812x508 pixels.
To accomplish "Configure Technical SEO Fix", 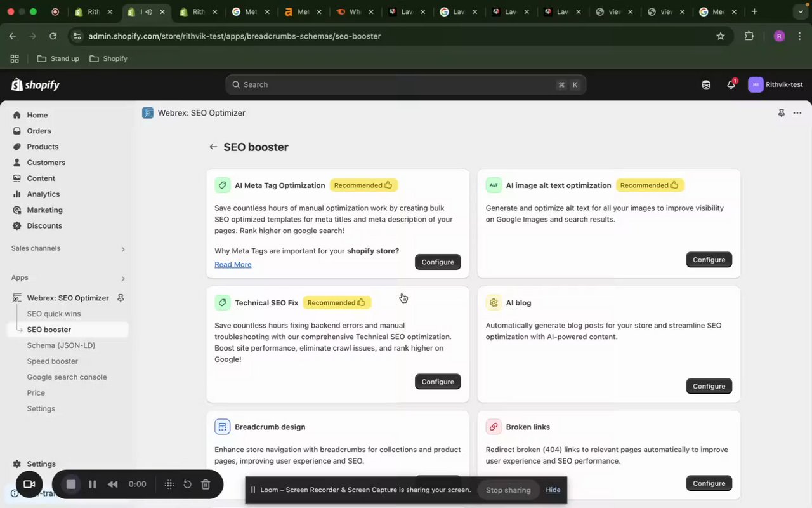I will click(438, 382).
